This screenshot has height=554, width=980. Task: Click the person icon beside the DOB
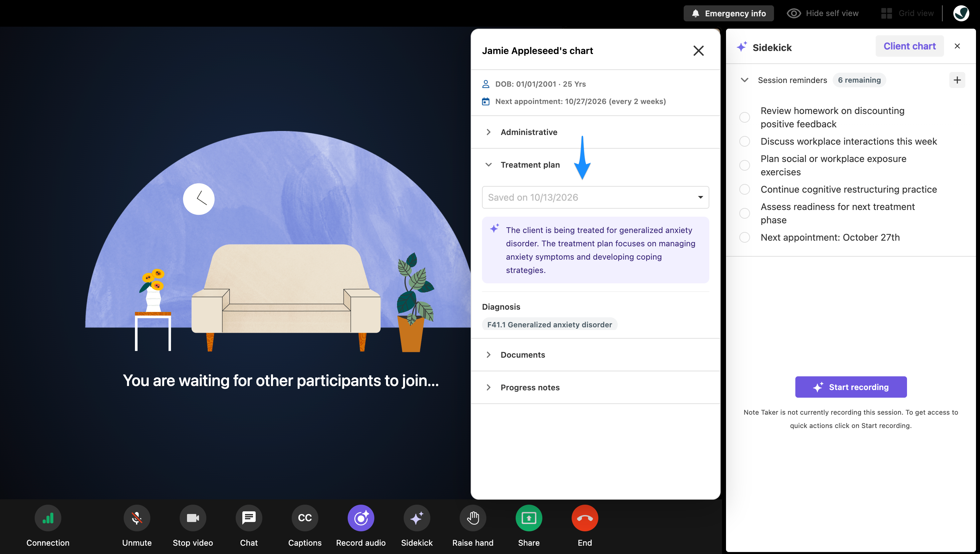click(x=486, y=84)
